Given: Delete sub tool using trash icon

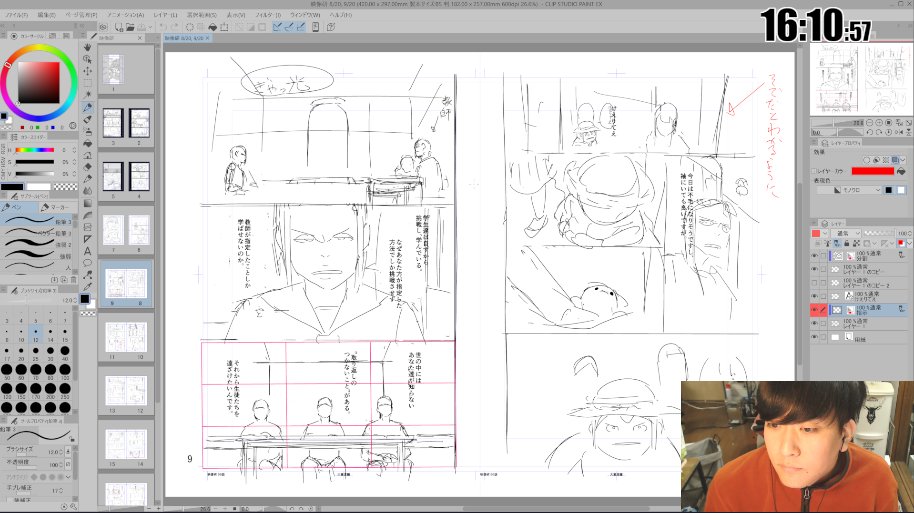Looking at the screenshot, I should click(73, 280).
